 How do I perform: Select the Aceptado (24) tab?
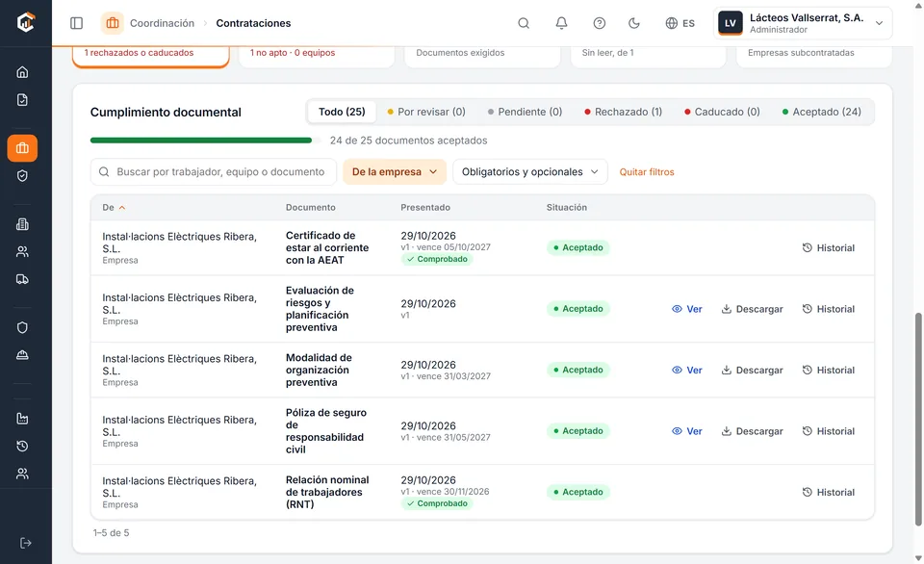(821, 112)
